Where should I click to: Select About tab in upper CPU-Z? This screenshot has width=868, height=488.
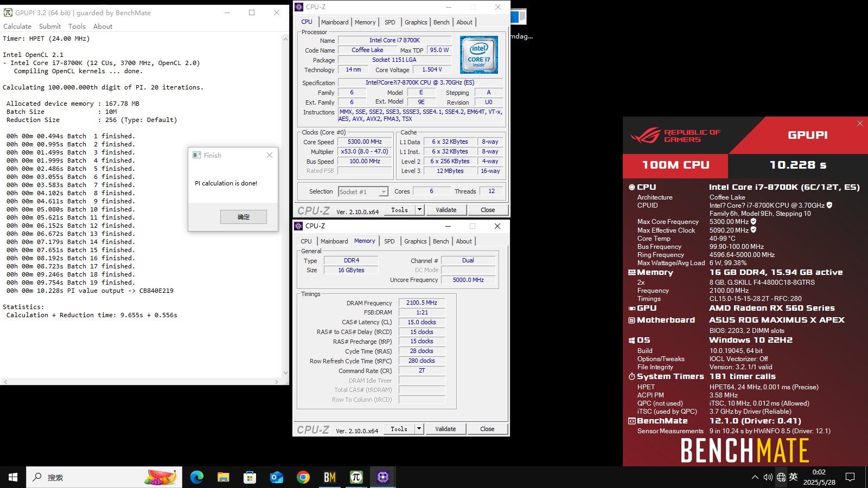click(464, 22)
